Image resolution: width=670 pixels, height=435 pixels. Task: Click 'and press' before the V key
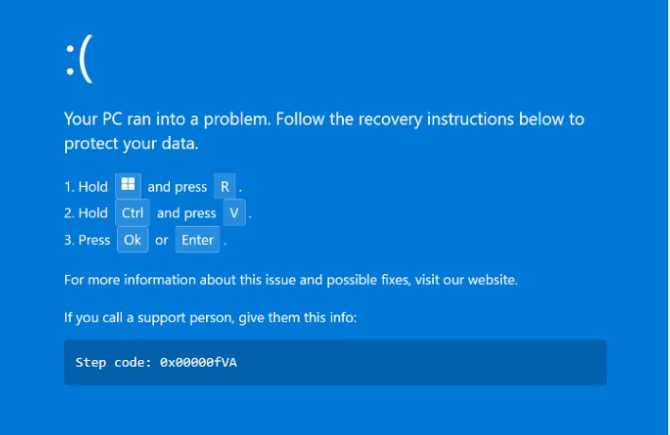[x=186, y=213]
